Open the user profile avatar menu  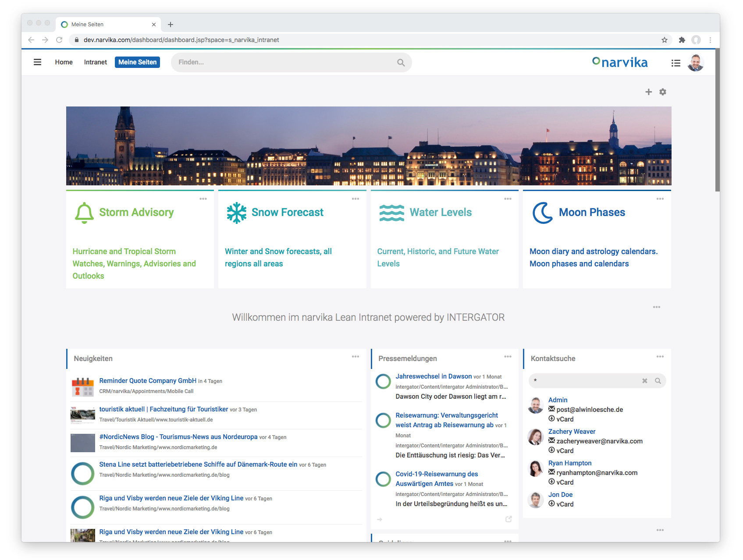pyautogui.click(x=696, y=63)
